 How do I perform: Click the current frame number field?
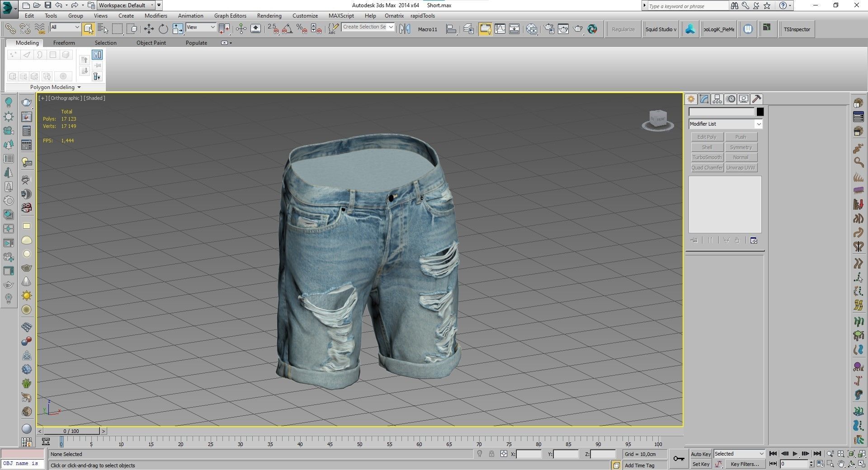tap(794, 464)
